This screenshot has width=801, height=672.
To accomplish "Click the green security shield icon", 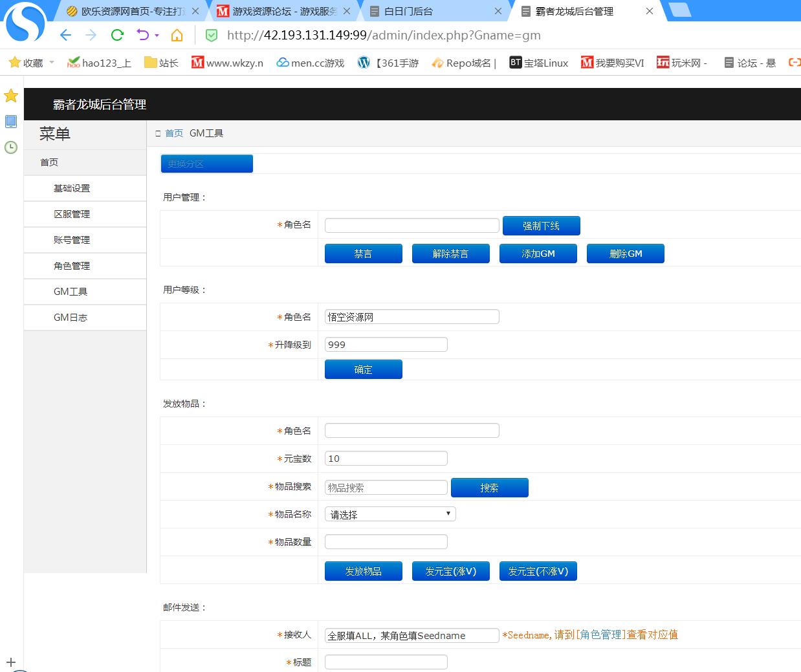I will click(212, 35).
